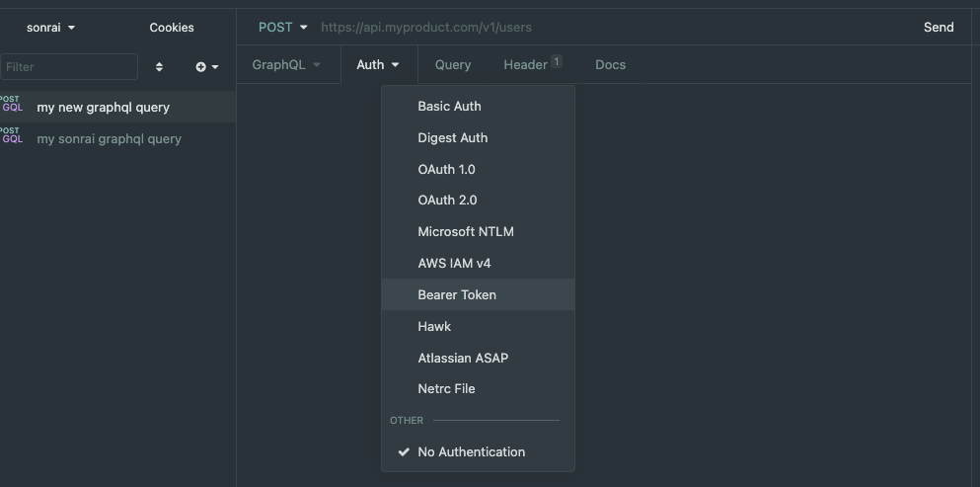Choose OAuth 1.0 from the menu

click(x=446, y=169)
